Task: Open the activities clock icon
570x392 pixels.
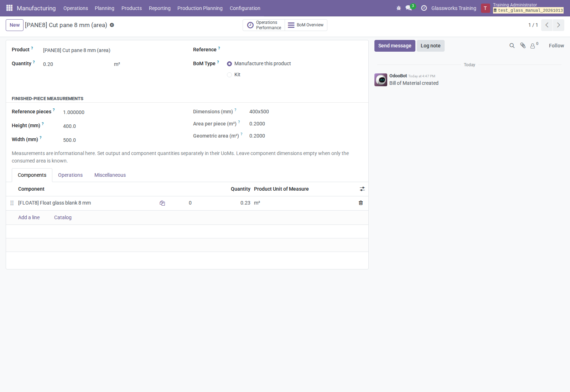Action: tap(424, 8)
